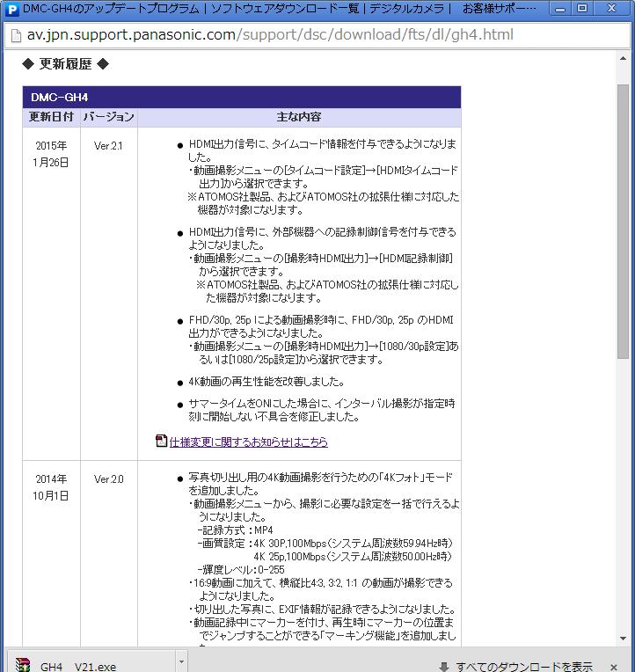Minimize the browser window
635x672 pixels.
(x=560, y=9)
